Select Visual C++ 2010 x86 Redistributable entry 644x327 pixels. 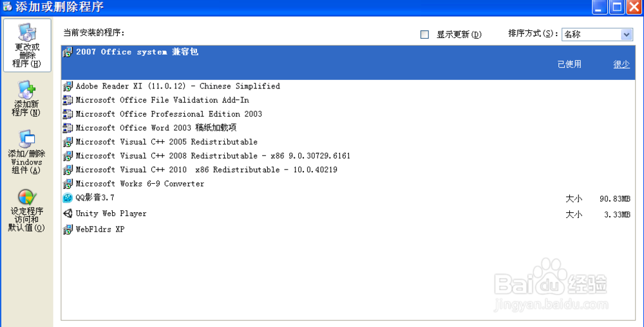point(348,170)
